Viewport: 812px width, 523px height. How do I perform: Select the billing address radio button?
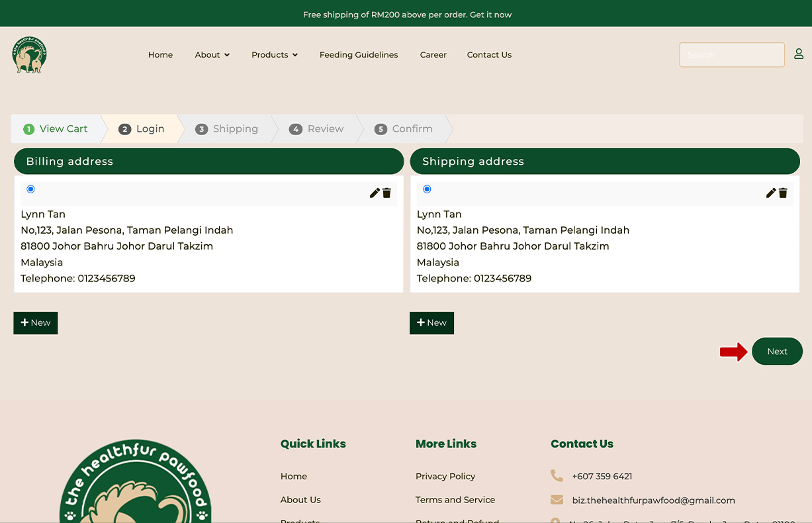(30, 189)
